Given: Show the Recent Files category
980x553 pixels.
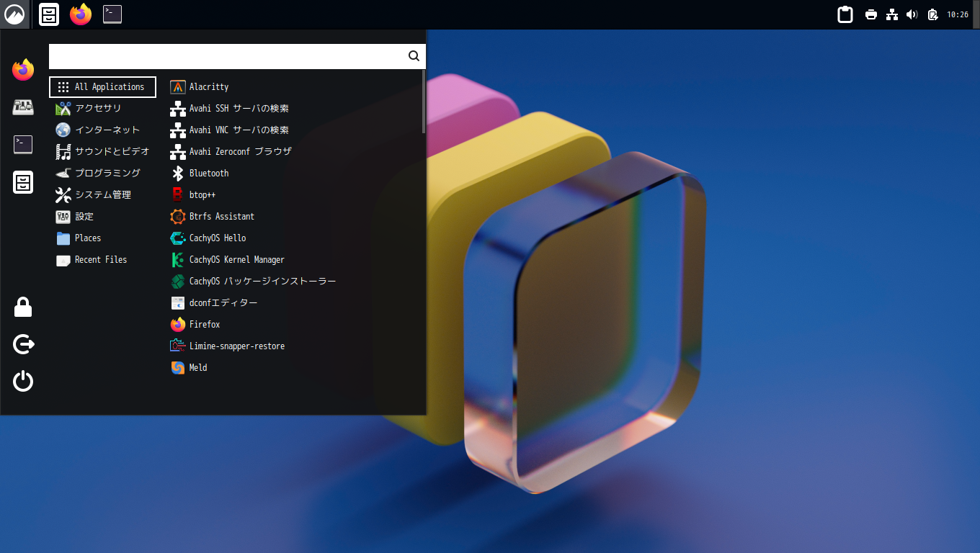Looking at the screenshot, I should [x=102, y=260].
